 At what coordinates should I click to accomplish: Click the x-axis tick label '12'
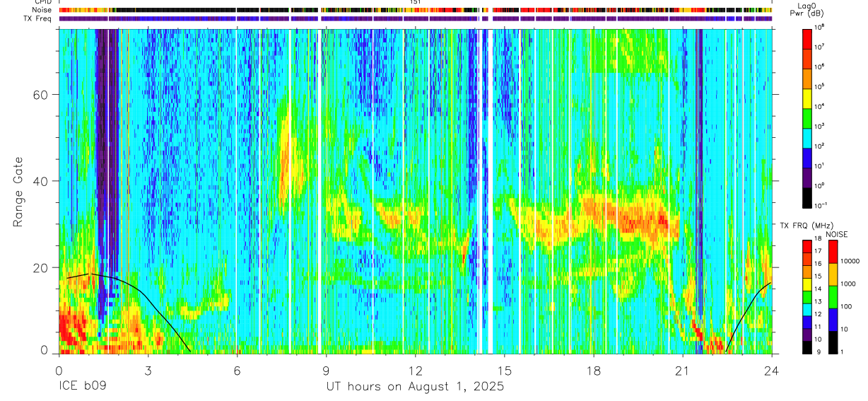pos(416,370)
